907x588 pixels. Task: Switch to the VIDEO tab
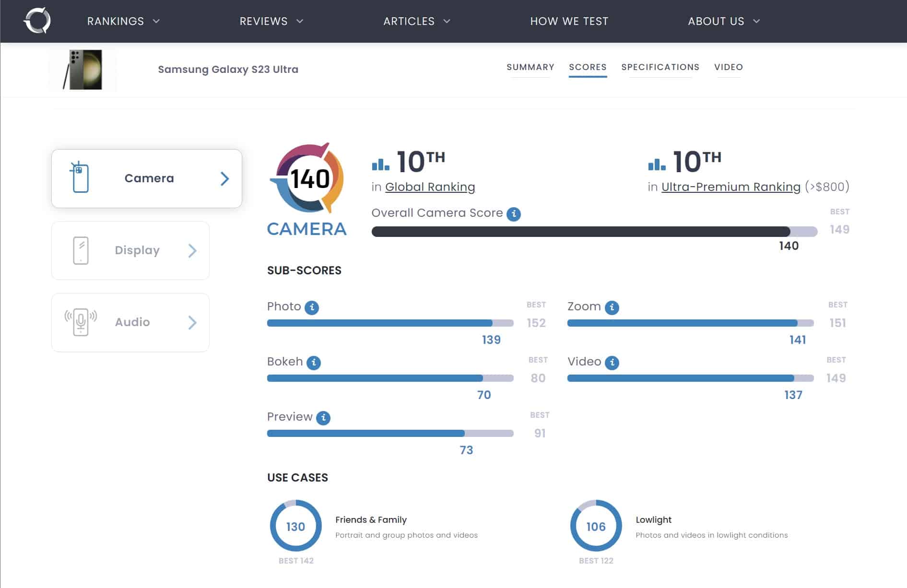pyautogui.click(x=729, y=67)
